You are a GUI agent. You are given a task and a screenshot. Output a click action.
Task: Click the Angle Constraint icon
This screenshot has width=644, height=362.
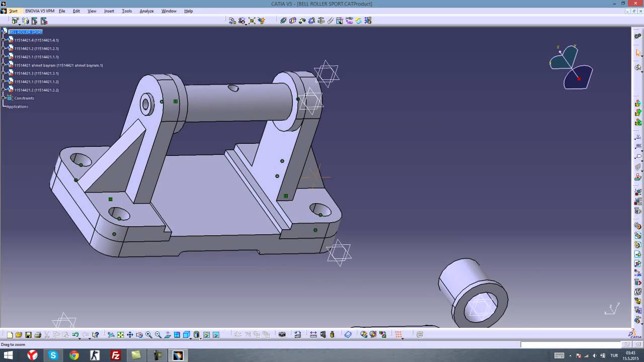pyautogui.click(x=311, y=21)
